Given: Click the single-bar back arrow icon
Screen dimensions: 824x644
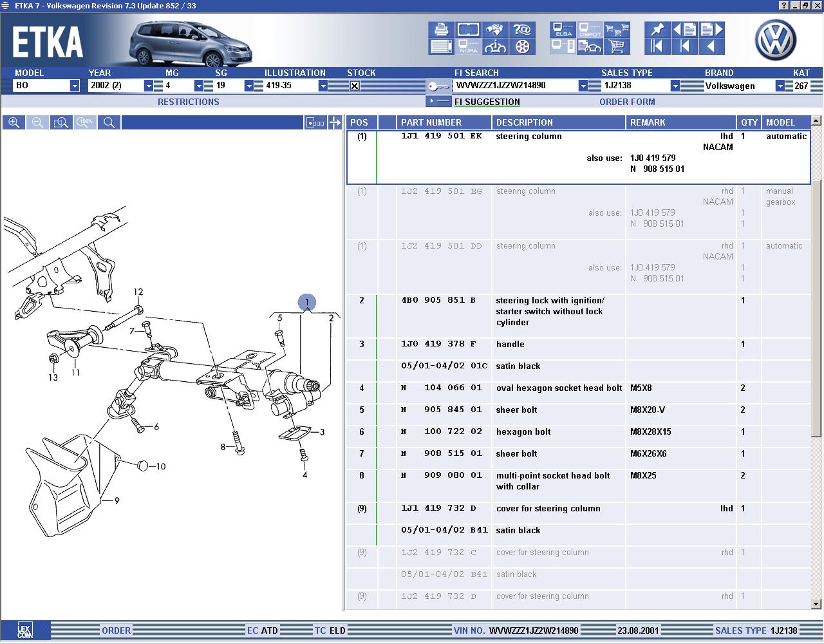Looking at the screenshot, I should click(684, 46).
